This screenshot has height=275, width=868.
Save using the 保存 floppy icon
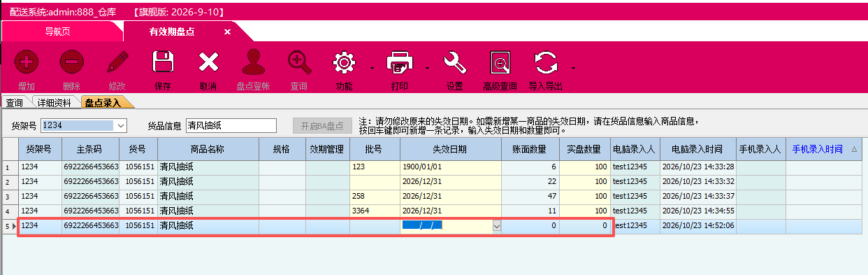[x=163, y=62]
